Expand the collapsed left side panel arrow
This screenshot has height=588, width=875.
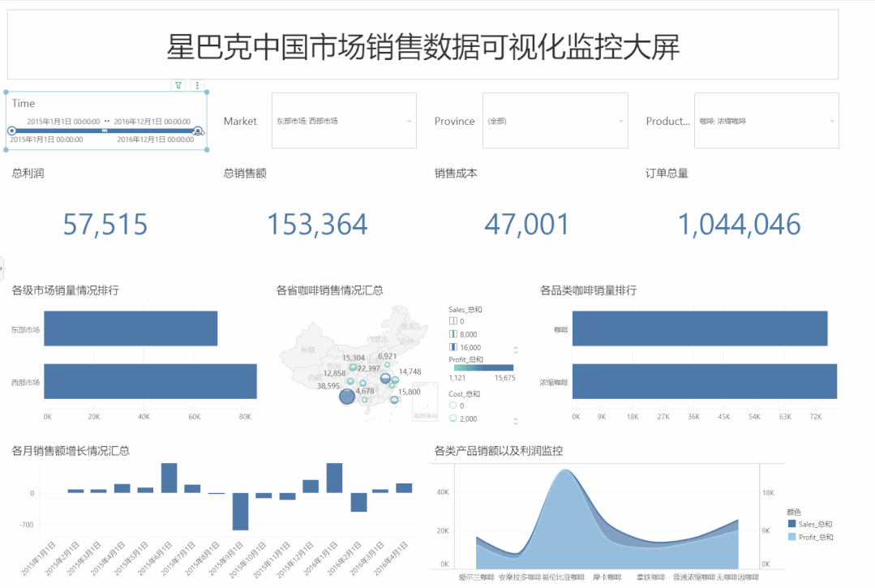2,268
